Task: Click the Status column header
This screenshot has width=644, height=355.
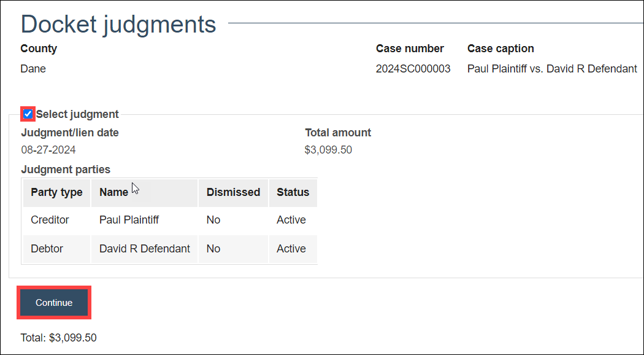Action: pyautogui.click(x=293, y=192)
